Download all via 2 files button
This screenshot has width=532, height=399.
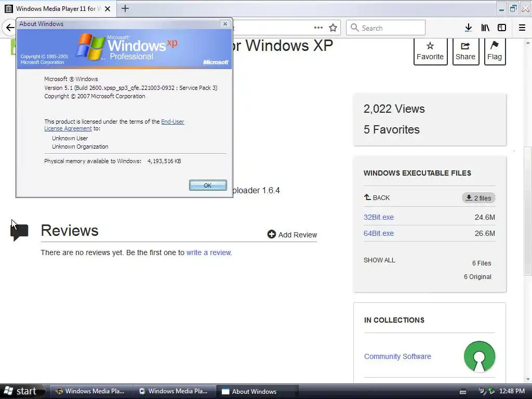[478, 198]
